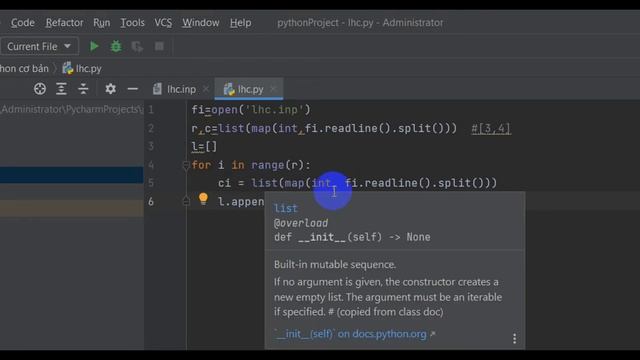
Task: Click the Select Opened File target icon
Action: [x=40, y=89]
